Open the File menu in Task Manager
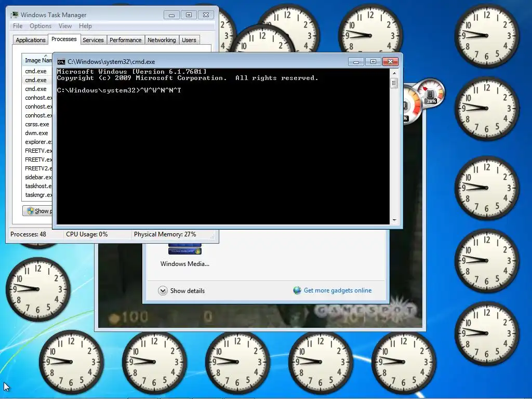 point(18,26)
